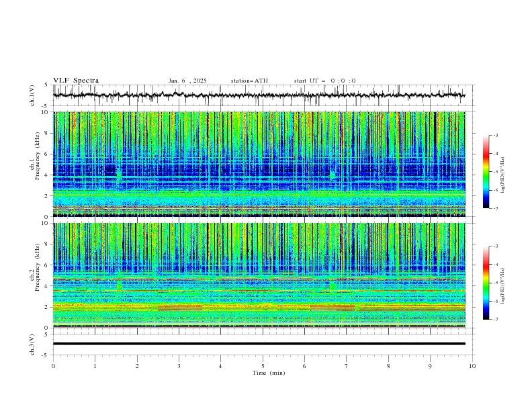The height and width of the screenshot is (411, 532).
Task: Click the "ch.3(V)" axis label
Action: click(32, 345)
